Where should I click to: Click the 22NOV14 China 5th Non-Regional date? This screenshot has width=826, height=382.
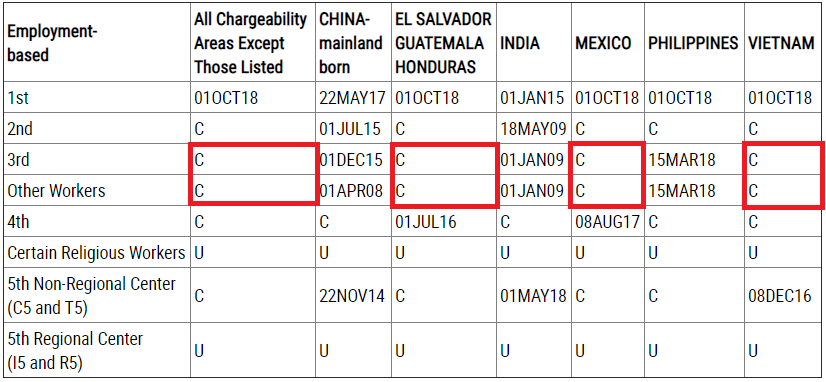click(x=352, y=296)
